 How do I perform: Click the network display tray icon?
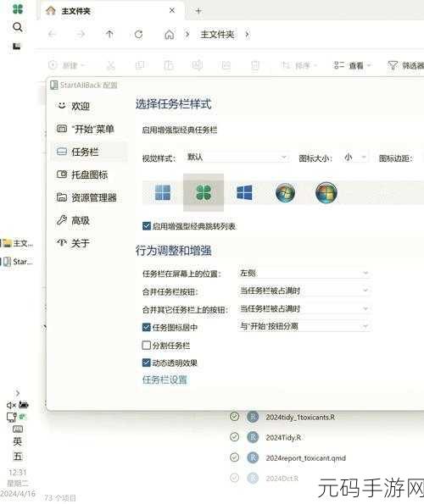coord(12,418)
